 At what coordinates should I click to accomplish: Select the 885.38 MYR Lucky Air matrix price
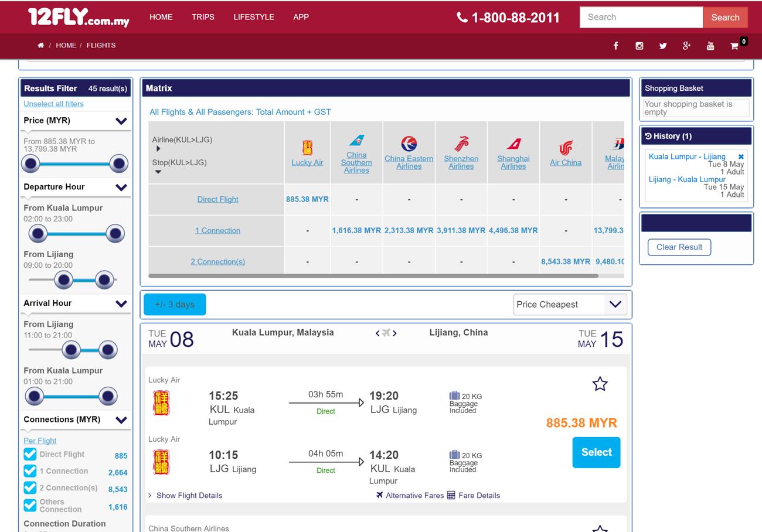(x=307, y=199)
